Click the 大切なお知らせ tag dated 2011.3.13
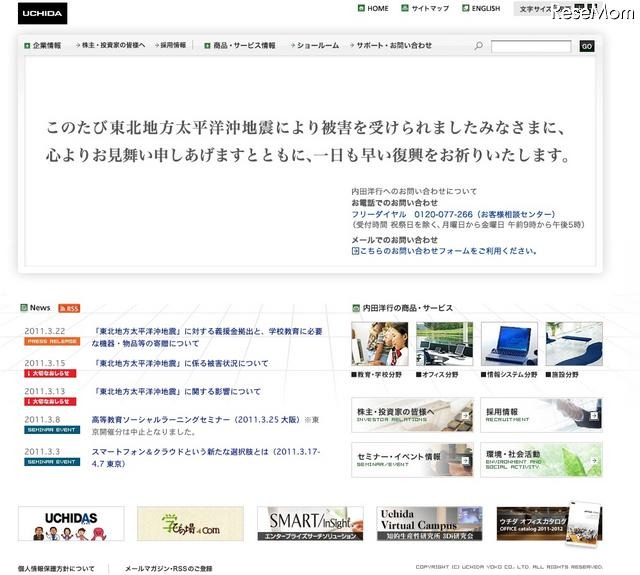This screenshot has width=640, height=575. click(50, 402)
